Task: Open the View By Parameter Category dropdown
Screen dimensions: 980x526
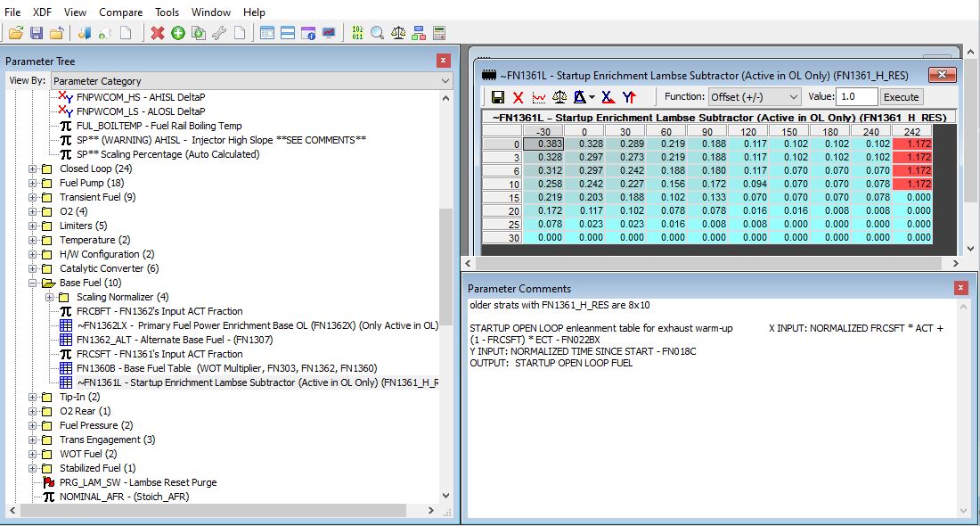Action: 251,81
